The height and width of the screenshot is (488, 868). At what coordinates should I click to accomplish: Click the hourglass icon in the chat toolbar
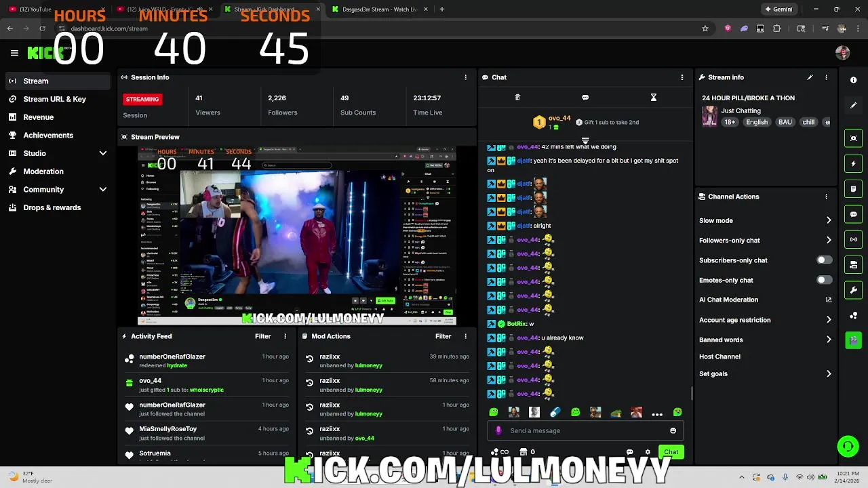pyautogui.click(x=654, y=98)
